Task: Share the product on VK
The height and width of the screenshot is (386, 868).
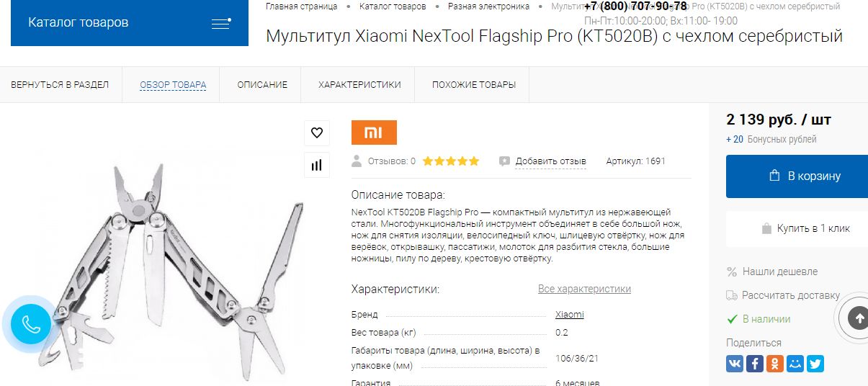Action: click(735, 364)
